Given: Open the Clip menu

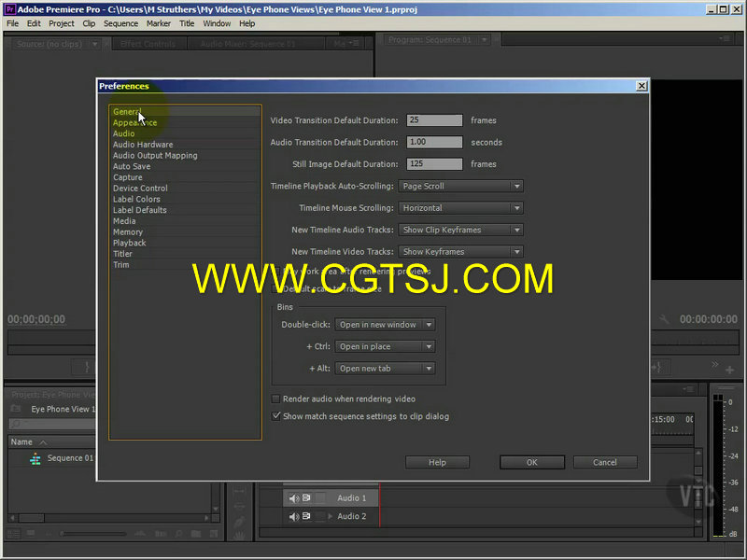Looking at the screenshot, I should pos(89,23).
